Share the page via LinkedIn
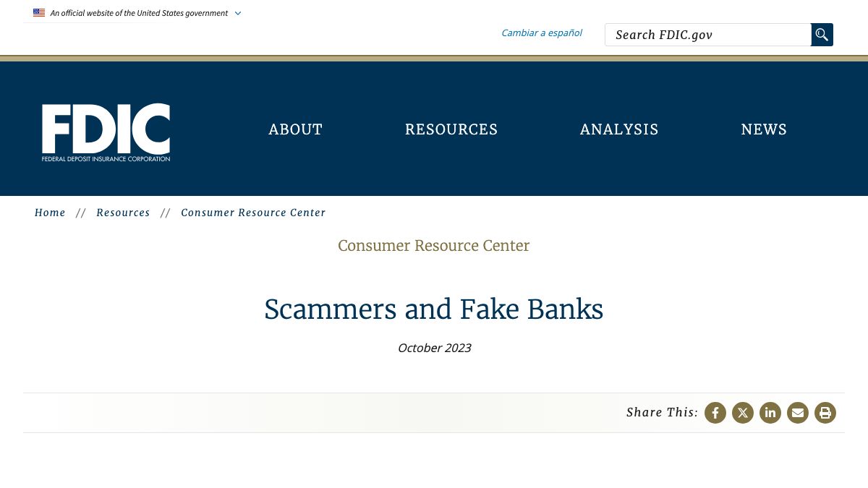Viewport: 868px width, 488px height. tap(770, 413)
